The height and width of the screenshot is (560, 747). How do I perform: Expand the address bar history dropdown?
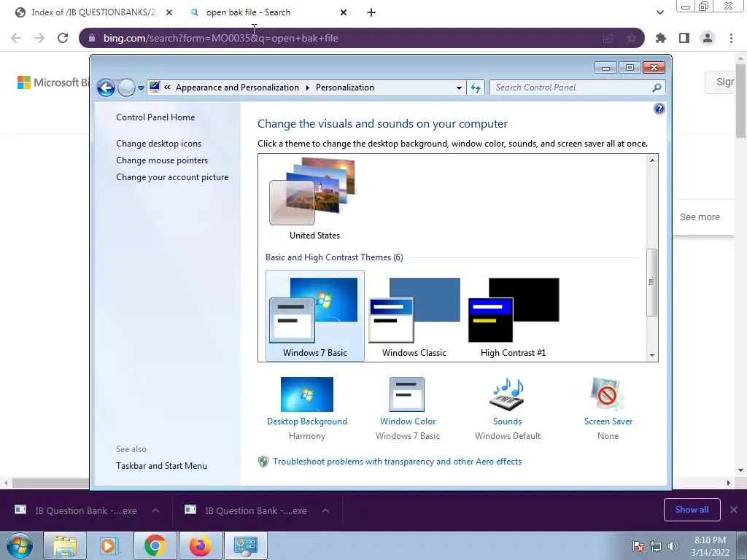459,87
